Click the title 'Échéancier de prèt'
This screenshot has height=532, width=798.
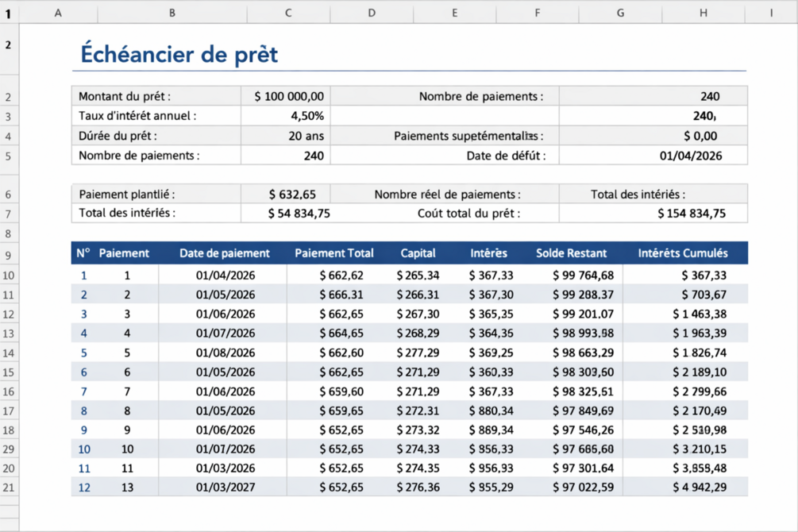pos(179,54)
